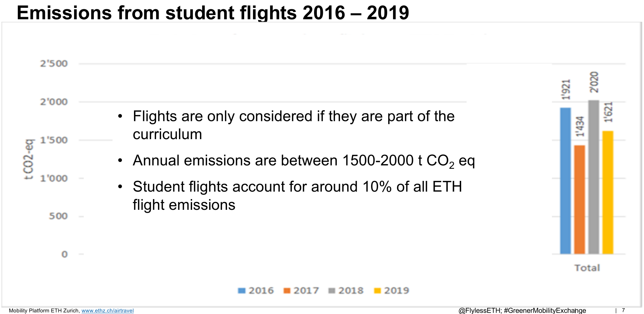The image size is (644, 314).
Task: Click the blue 2016 legend swatch
Action: [x=242, y=291]
